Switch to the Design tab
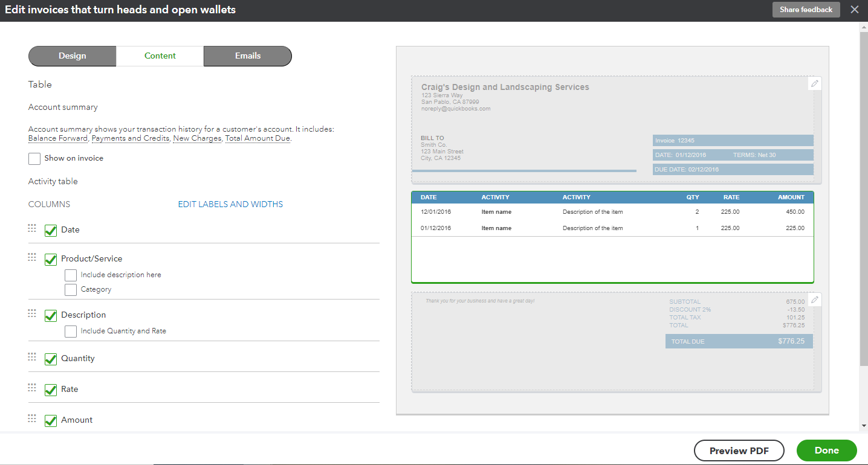This screenshot has width=868, height=465. click(72, 56)
